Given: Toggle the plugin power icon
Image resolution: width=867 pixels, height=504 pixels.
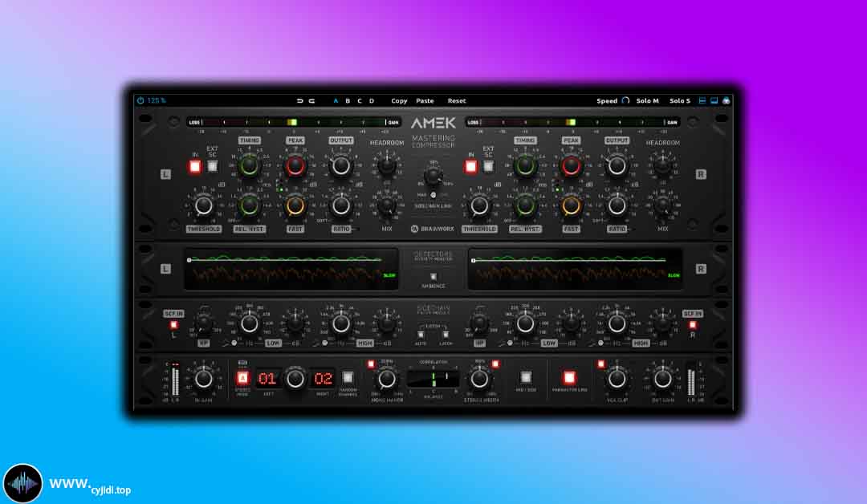Looking at the screenshot, I should pyautogui.click(x=140, y=100).
